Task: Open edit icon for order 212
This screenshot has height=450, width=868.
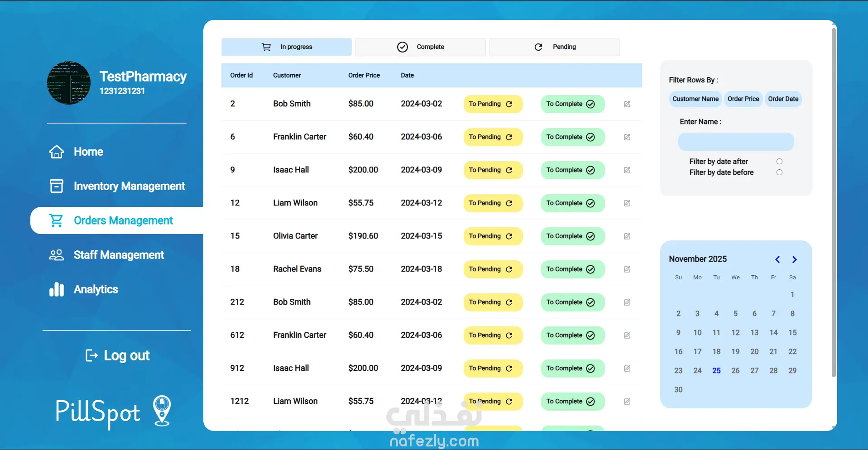Action: pos(627,302)
